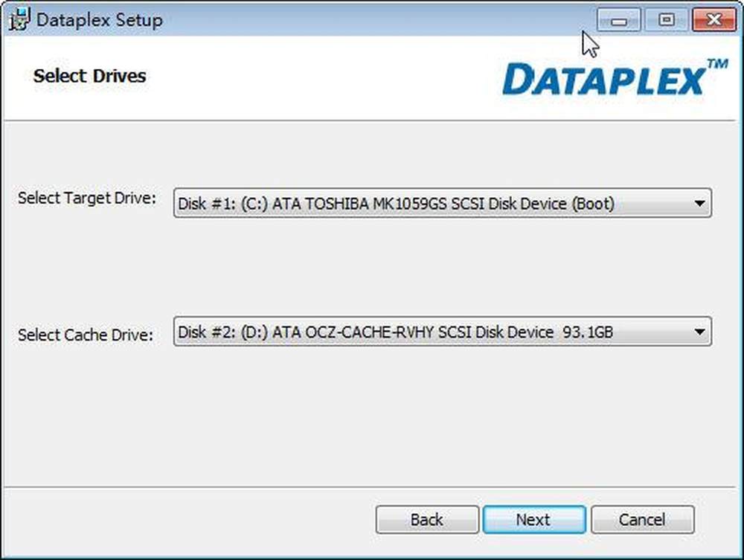Viewport: 744px width, 560px height.
Task: Go back with the Back button
Action: click(426, 520)
